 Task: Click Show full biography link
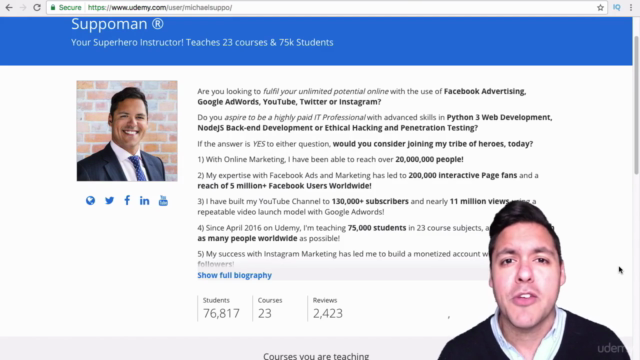(x=234, y=275)
